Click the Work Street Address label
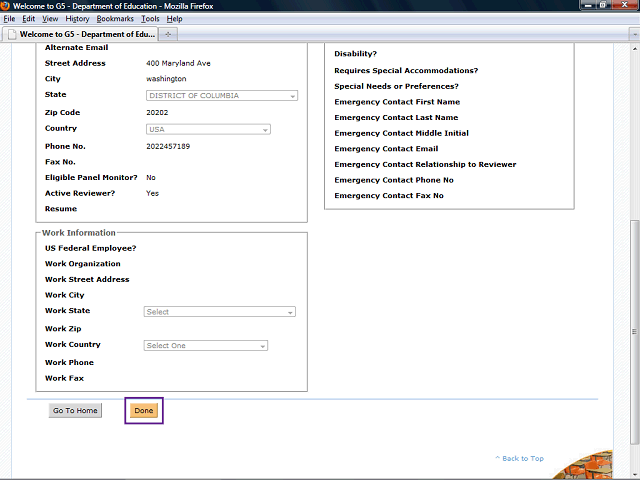Screen dimensions: 640x480 pos(87,280)
